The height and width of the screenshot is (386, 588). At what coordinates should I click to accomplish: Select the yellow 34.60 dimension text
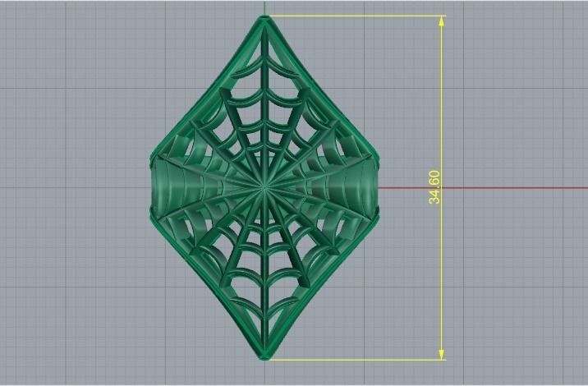tap(434, 187)
